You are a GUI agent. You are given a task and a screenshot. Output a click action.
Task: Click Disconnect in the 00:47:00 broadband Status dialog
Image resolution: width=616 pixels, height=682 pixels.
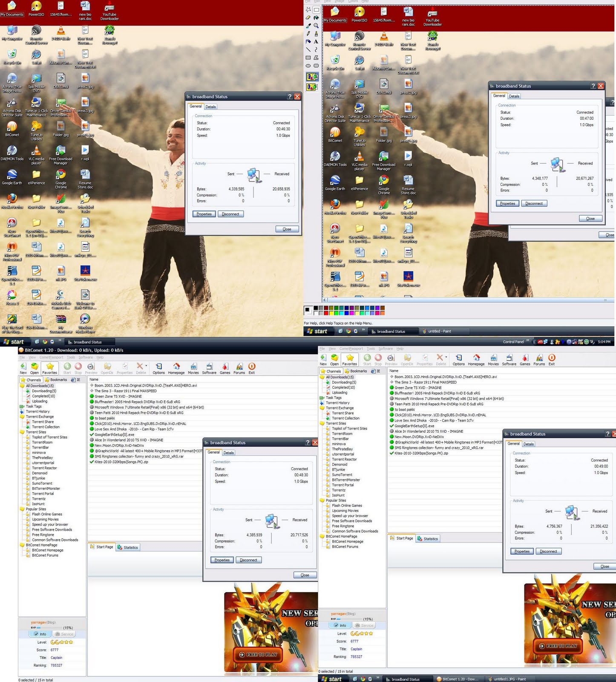(534, 203)
